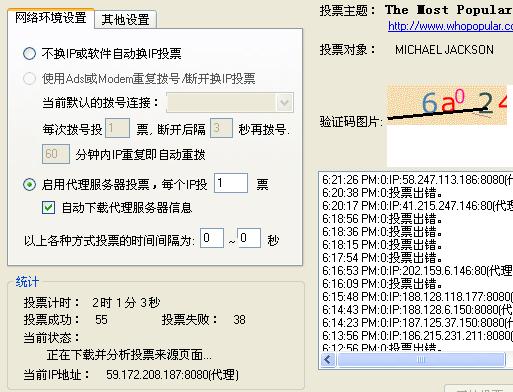Click the 60 分钟内IP重复 field

[x=56, y=154]
